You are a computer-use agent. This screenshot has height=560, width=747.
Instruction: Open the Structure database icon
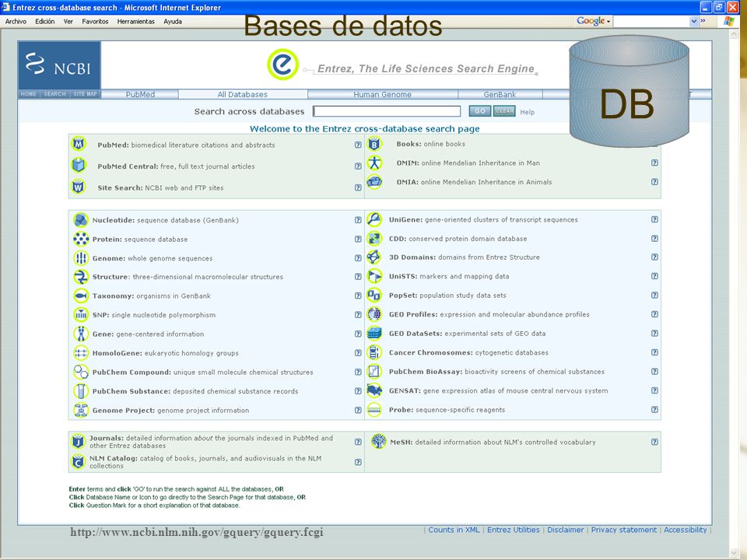pos(81,277)
